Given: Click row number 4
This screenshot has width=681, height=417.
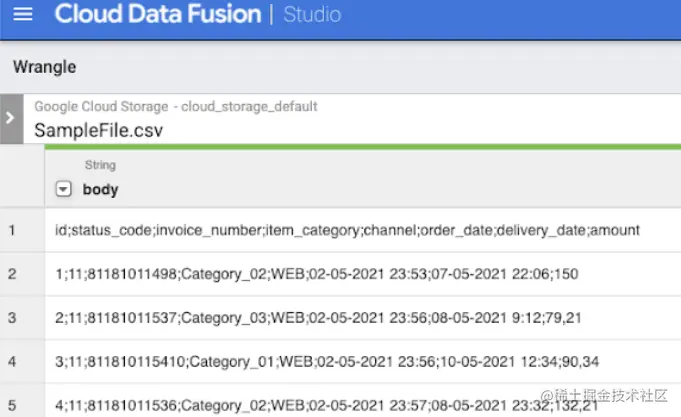Looking at the screenshot, I should point(12,361).
